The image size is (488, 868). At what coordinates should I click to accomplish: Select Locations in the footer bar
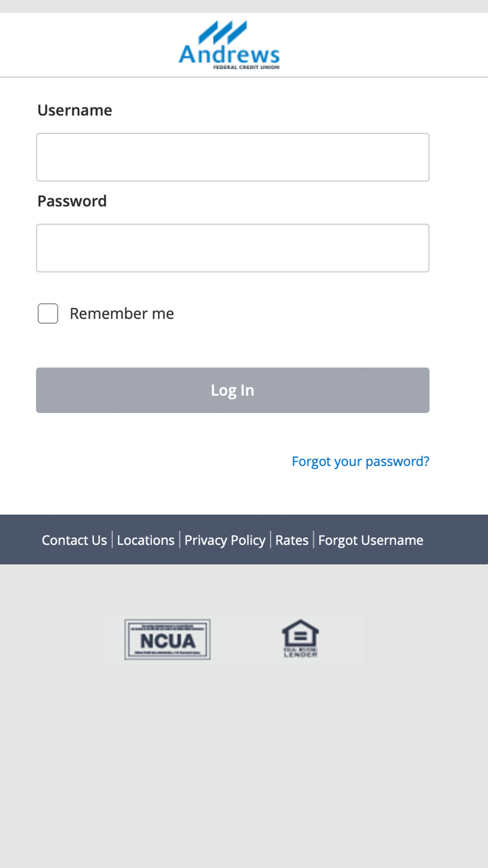[x=146, y=540]
